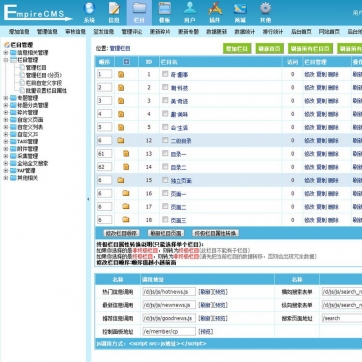The width and height of the screenshot is (362, 362).
Task: Tick the checkbox in ID 2 row
Action: click(165, 87)
